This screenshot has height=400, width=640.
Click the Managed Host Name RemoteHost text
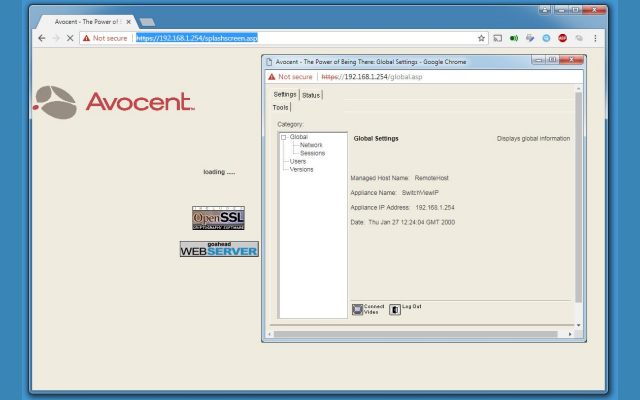(x=431, y=178)
